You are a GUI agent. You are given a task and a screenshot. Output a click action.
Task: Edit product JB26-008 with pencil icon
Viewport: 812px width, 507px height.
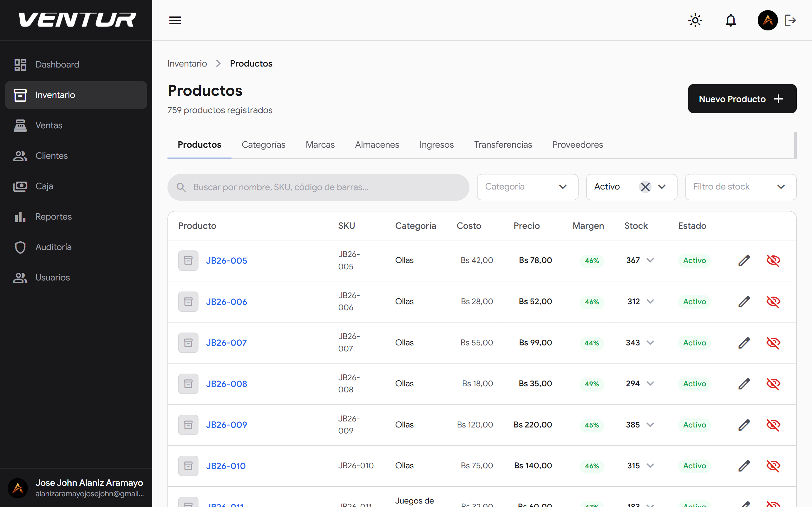pyautogui.click(x=744, y=384)
